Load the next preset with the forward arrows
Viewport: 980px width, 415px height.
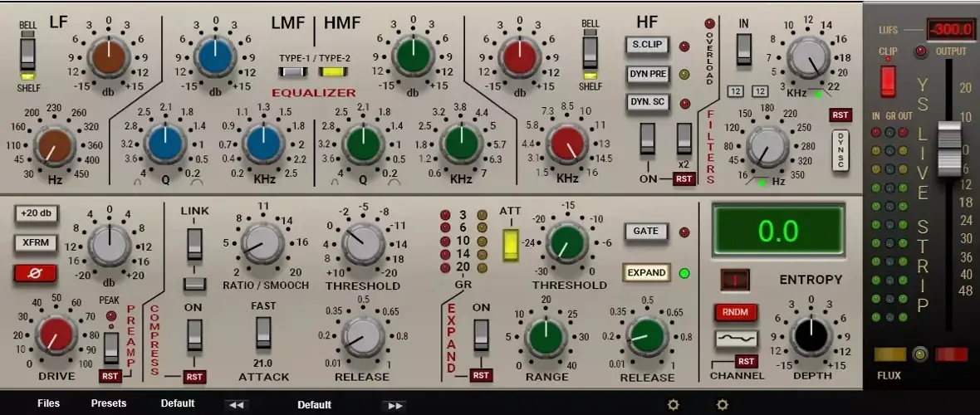tap(395, 405)
